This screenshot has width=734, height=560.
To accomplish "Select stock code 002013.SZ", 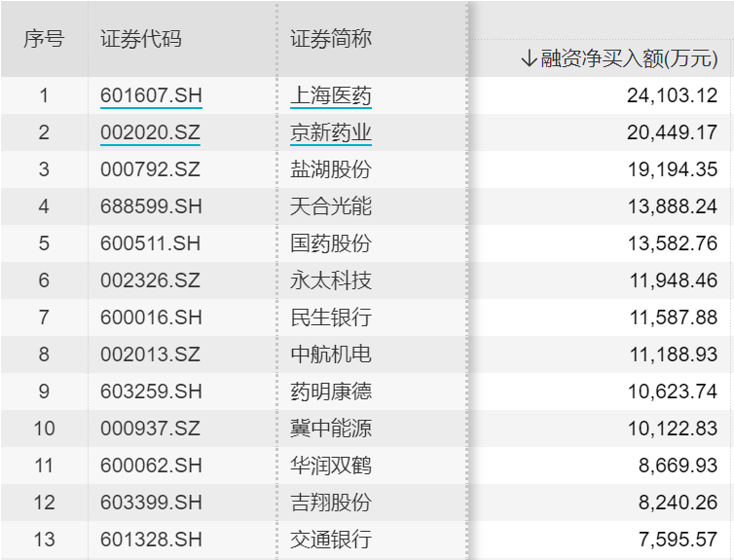I will pyautogui.click(x=150, y=355).
